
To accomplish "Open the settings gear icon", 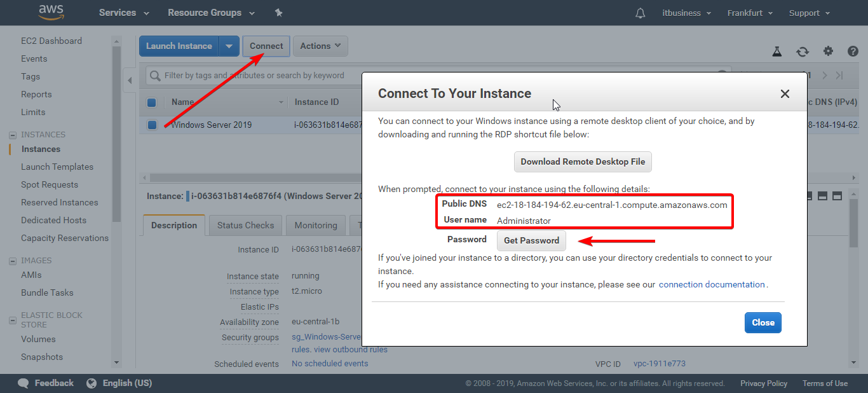I will tap(828, 52).
